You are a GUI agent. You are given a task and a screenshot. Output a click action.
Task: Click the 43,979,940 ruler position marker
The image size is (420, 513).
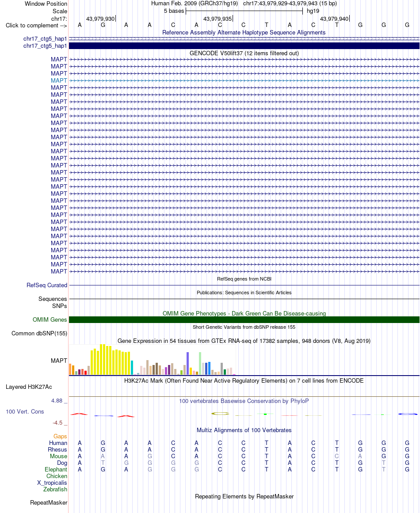tap(334, 19)
